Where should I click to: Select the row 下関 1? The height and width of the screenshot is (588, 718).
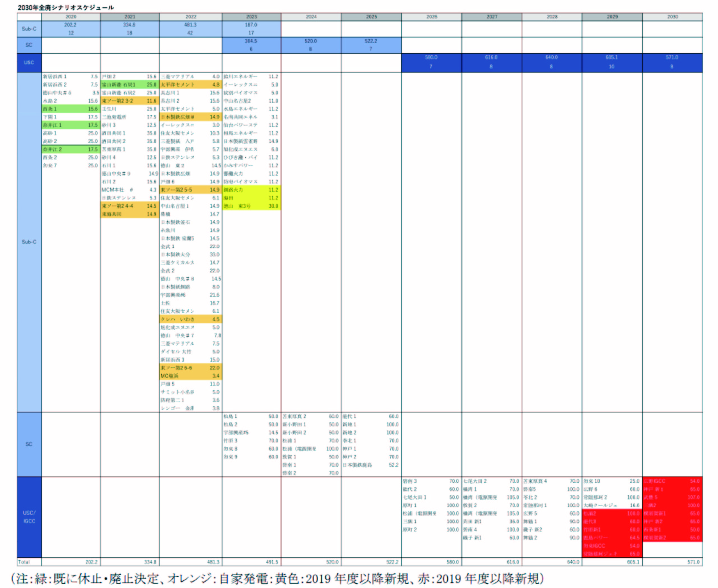(x=71, y=117)
